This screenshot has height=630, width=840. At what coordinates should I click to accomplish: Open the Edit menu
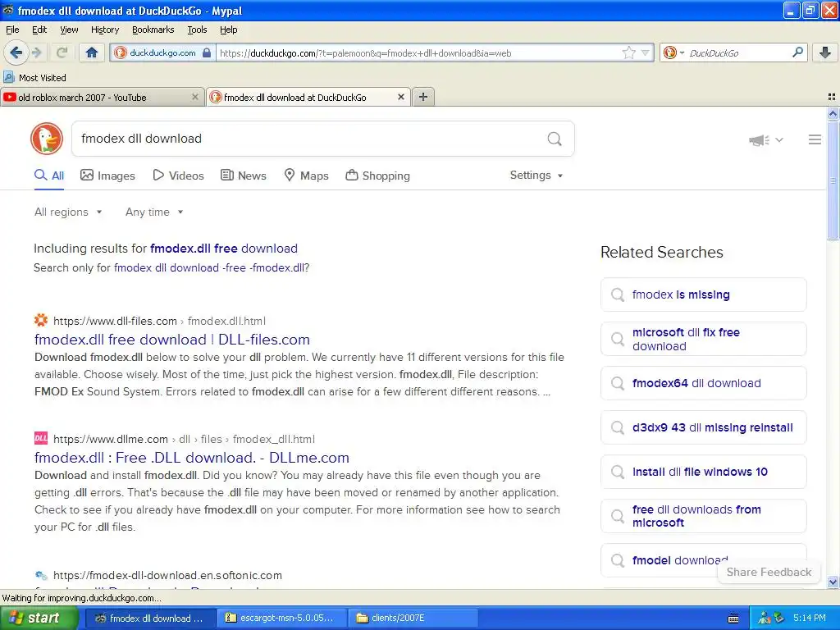(x=39, y=30)
